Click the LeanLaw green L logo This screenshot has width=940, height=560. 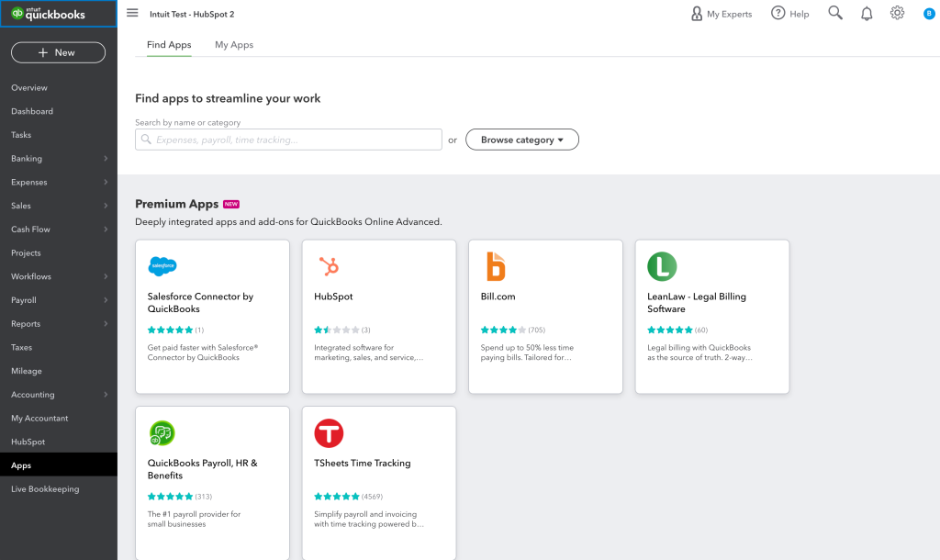662,266
